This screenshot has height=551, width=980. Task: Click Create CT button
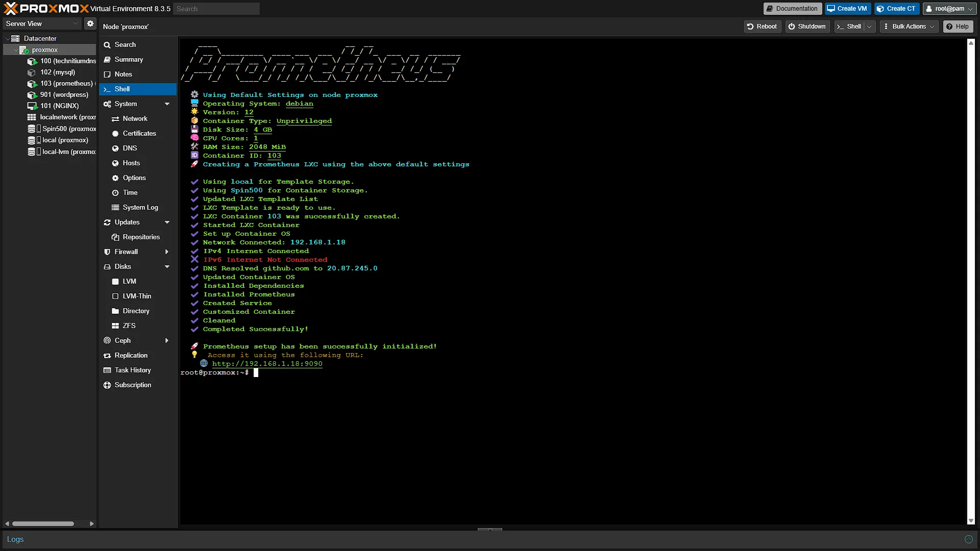pyautogui.click(x=897, y=9)
